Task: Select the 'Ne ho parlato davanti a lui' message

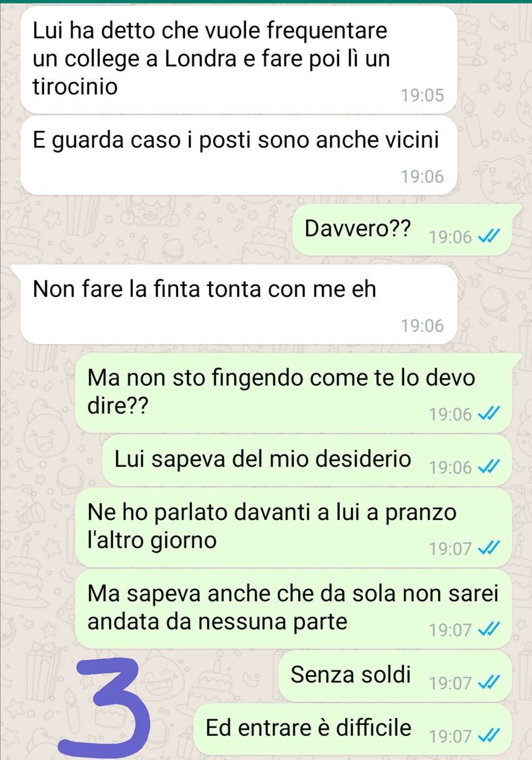Action: point(294,527)
